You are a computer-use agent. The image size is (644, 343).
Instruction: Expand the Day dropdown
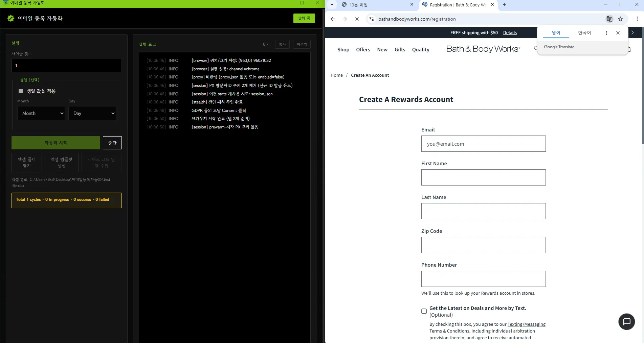click(92, 113)
